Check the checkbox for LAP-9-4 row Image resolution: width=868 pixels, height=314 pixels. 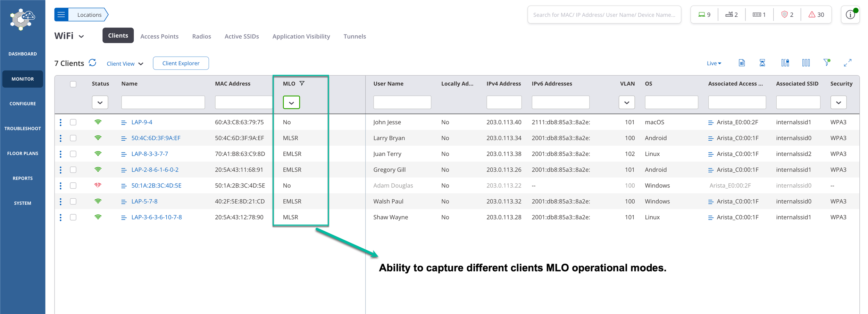coord(73,122)
